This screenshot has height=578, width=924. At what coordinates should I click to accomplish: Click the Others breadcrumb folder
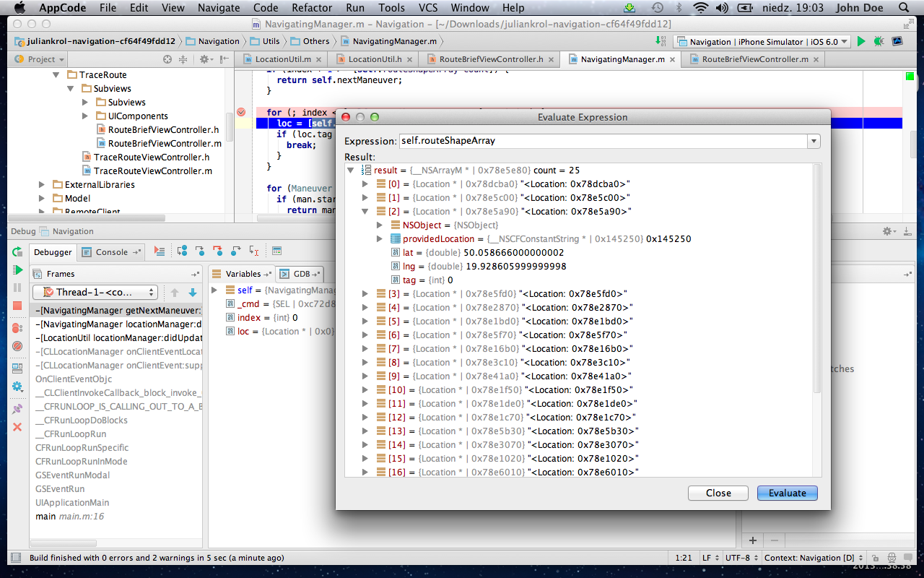pos(309,41)
